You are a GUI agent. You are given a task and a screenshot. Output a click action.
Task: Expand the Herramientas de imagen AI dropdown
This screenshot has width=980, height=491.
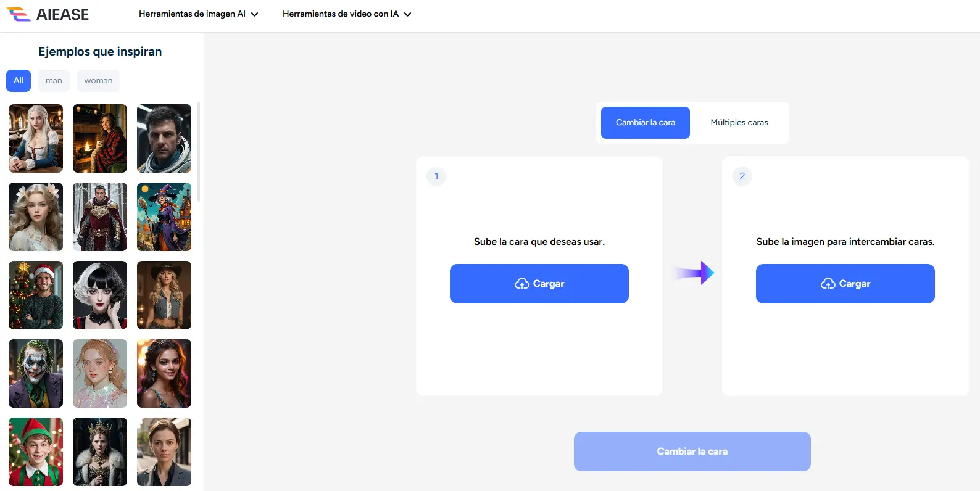tap(198, 14)
